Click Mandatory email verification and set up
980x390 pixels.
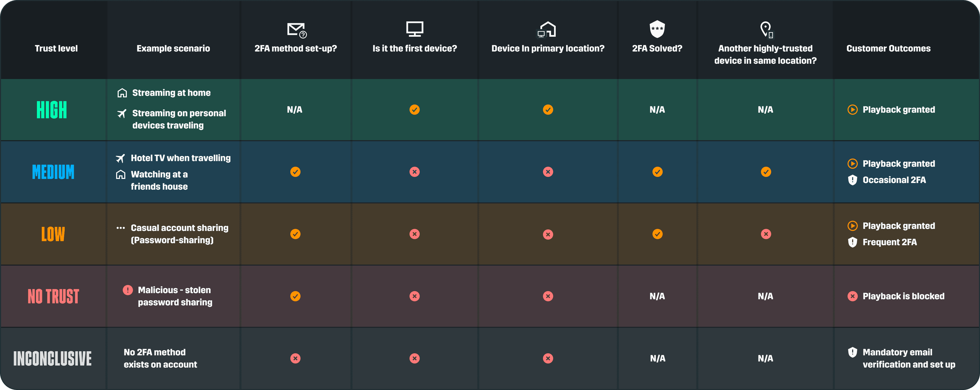pyautogui.click(x=908, y=358)
